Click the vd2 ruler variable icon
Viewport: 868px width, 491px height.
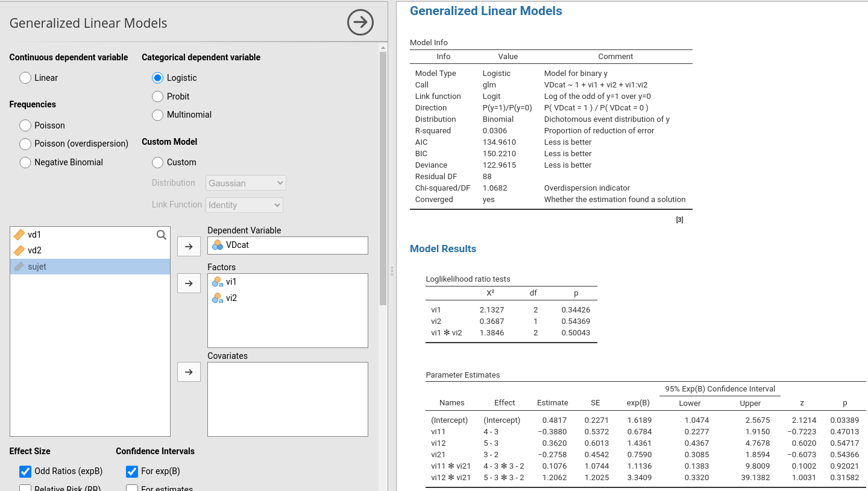19,250
